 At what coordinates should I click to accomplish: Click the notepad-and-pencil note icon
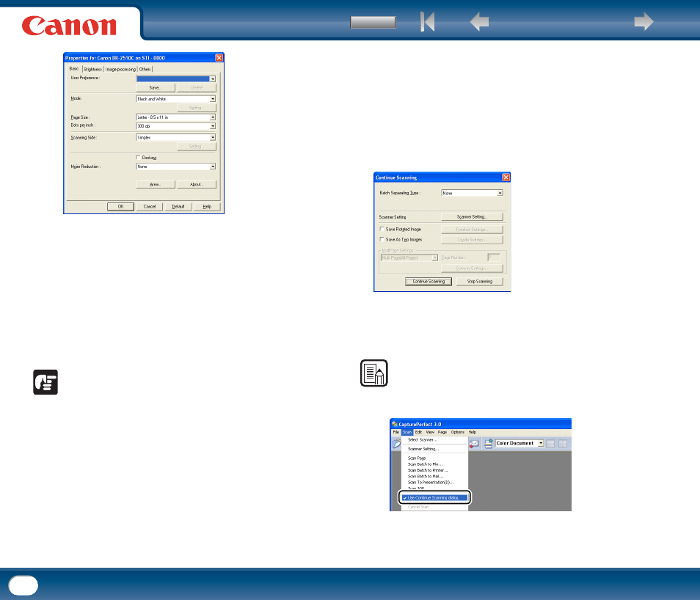click(374, 373)
